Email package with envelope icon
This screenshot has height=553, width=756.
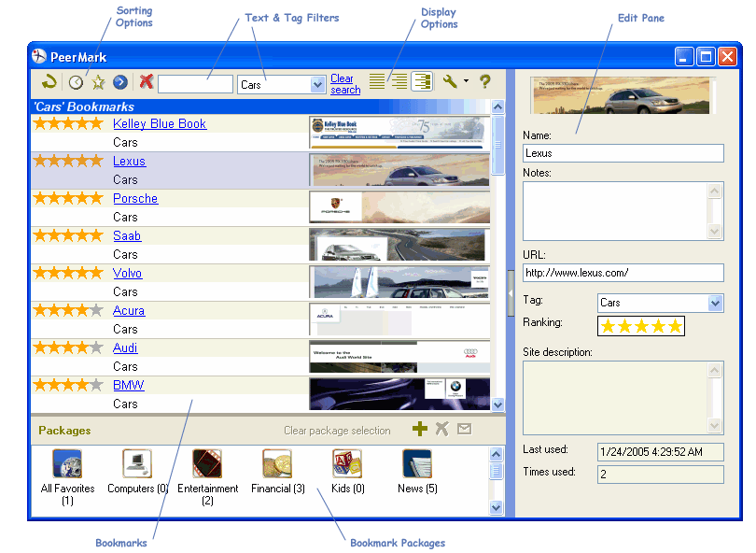click(464, 429)
